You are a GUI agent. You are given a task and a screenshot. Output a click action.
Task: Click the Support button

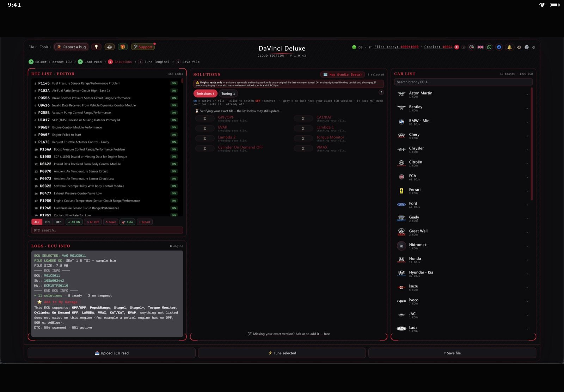(x=143, y=47)
